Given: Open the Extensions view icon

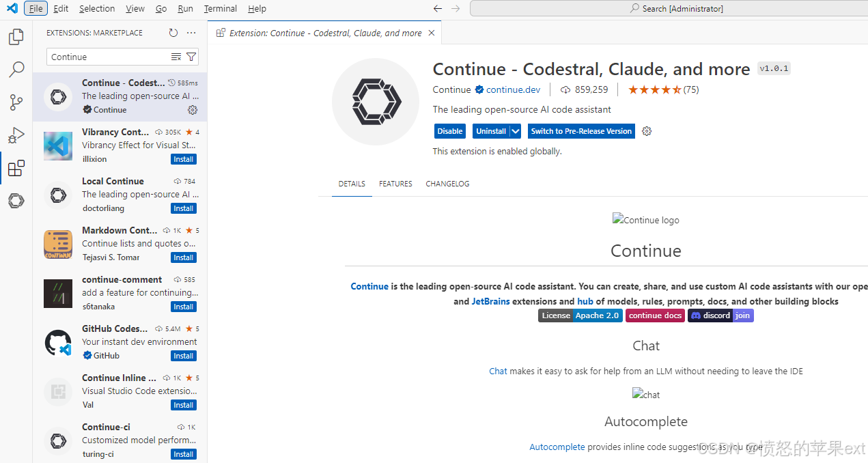Looking at the screenshot, I should coord(16,168).
